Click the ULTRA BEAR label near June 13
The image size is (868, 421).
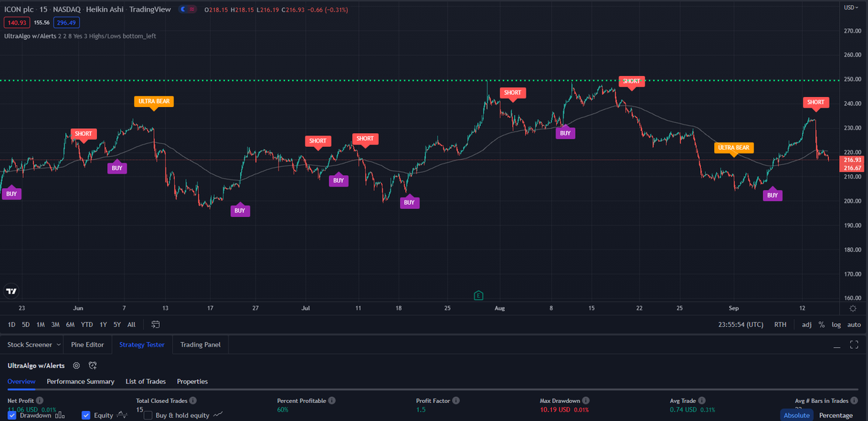pyautogui.click(x=153, y=103)
